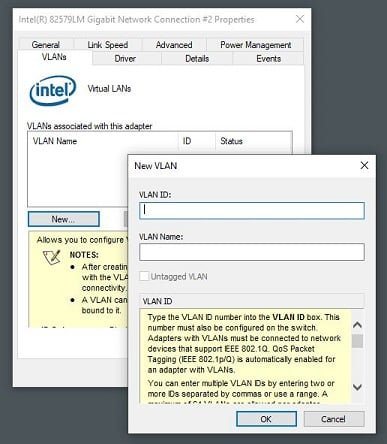The width and height of the screenshot is (387, 444).
Task: Click the New... button
Action: [64, 219]
